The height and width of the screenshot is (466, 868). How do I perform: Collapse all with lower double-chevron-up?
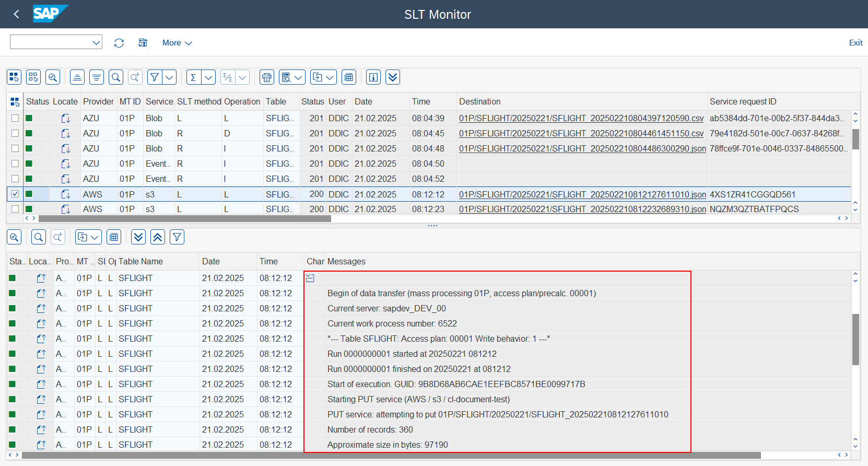pos(158,237)
